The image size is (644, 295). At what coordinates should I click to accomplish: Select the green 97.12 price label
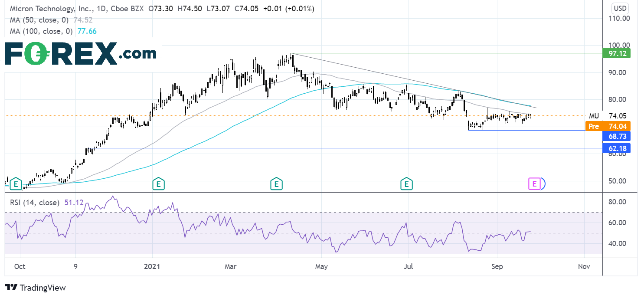616,53
